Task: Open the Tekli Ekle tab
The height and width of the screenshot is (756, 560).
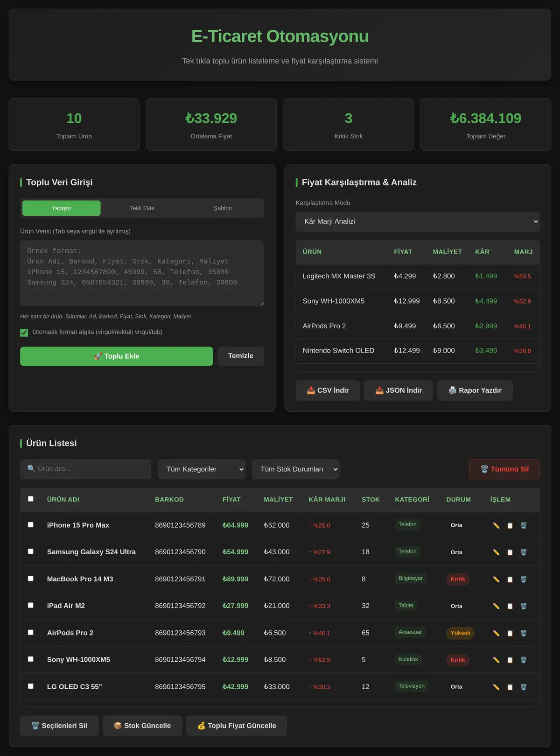Action: 142,208
